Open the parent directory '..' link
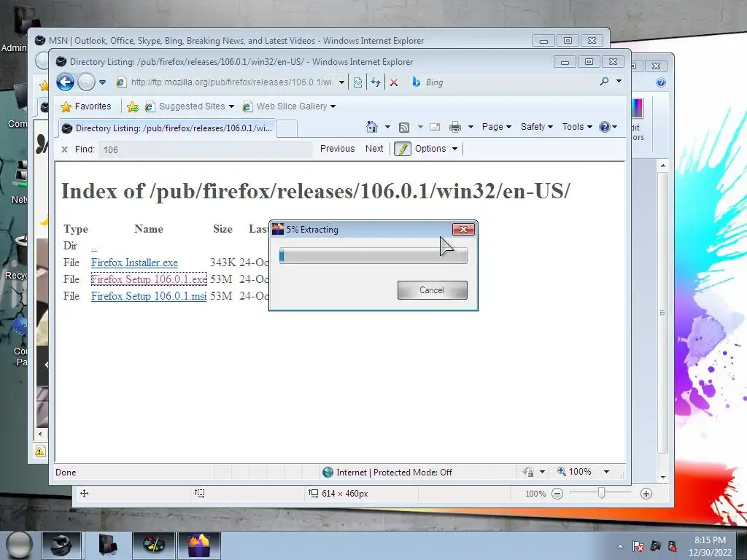This screenshot has width=747, height=560. coord(94,246)
